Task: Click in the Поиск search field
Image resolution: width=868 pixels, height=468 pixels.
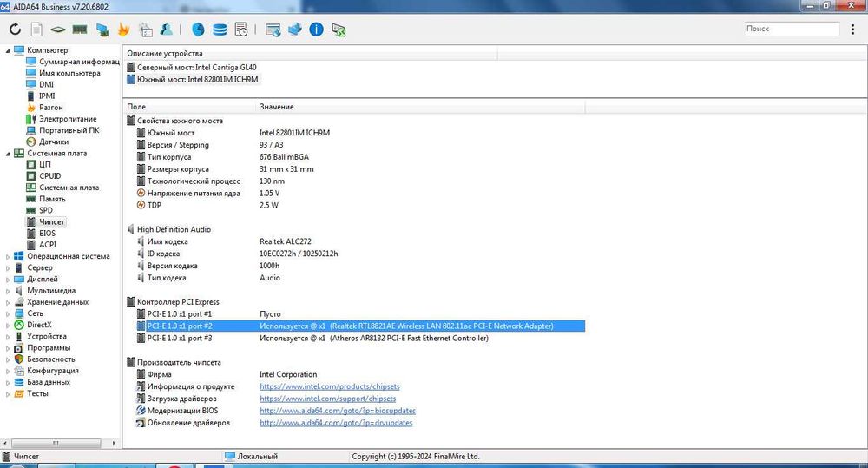Action: coord(792,29)
